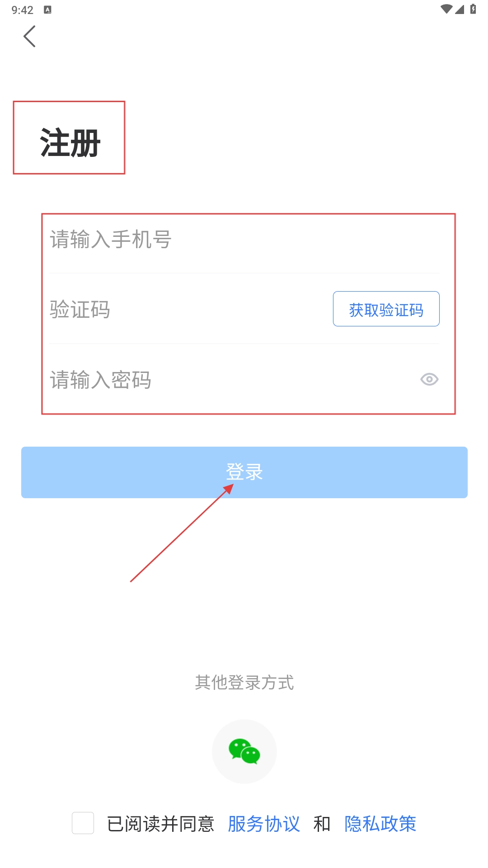Focus the 请输入密码 password field
Image resolution: width=488 pixels, height=868 pixels.
click(x=233, y=380)
